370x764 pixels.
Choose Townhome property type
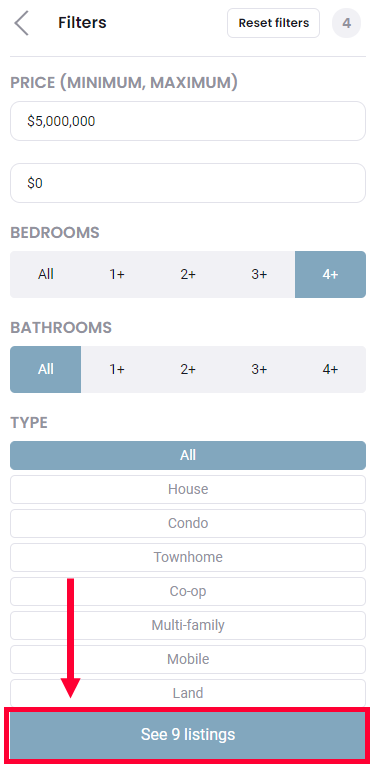(x=188, y=557)
